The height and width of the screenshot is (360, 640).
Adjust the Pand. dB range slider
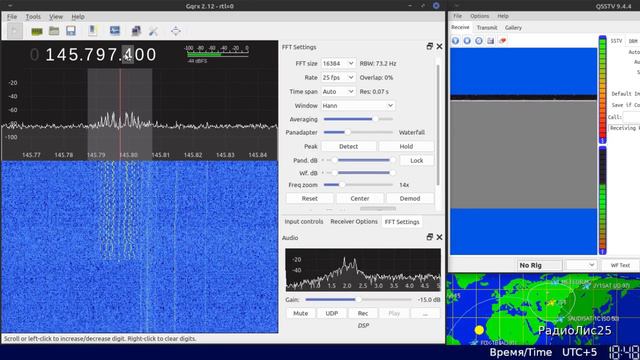click(358, 160)
